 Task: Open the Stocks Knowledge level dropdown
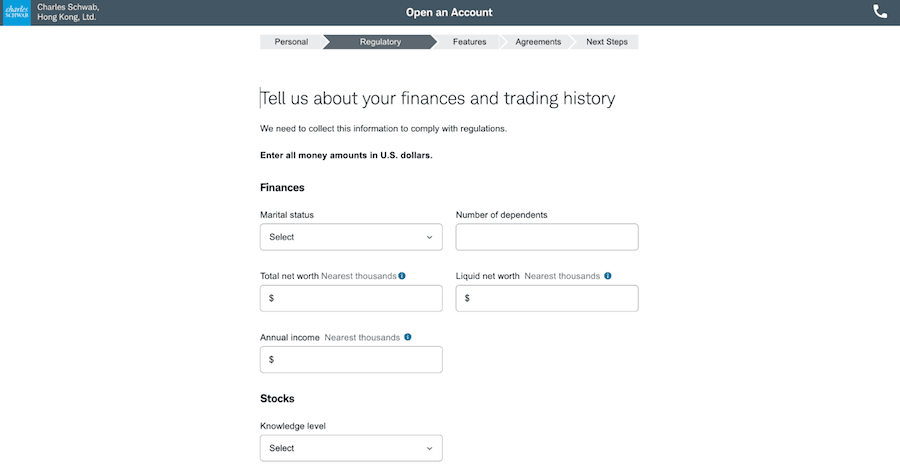[351, 448]
